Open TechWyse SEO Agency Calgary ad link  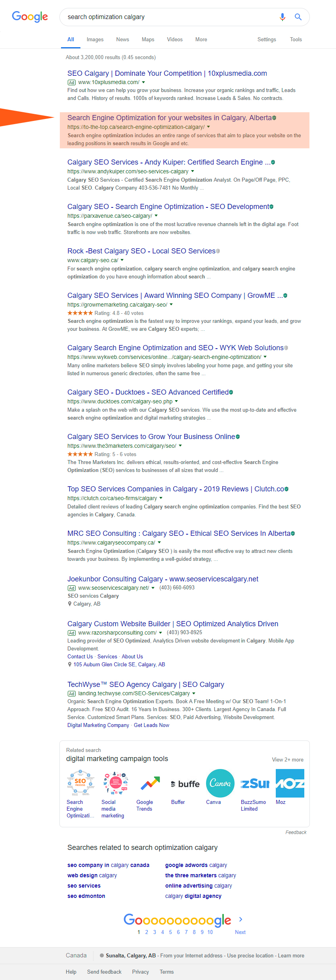tap(146, 685)
